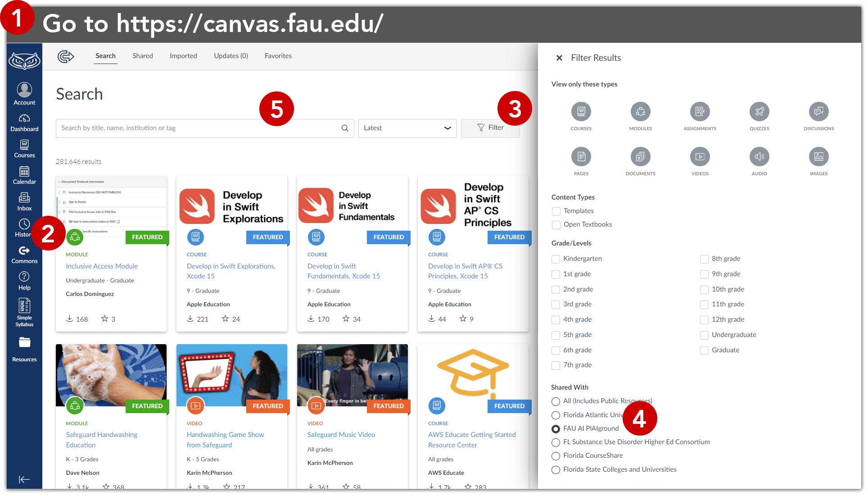This screenshot has height=496, width=868.
Task: Open the Latest sort dropdown
Action: click(407, 128)
